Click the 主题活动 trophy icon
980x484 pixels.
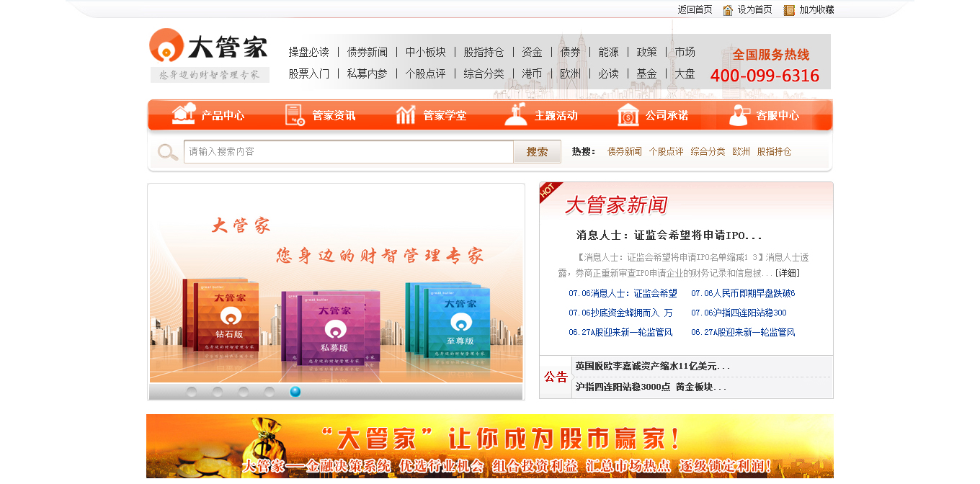514,115
